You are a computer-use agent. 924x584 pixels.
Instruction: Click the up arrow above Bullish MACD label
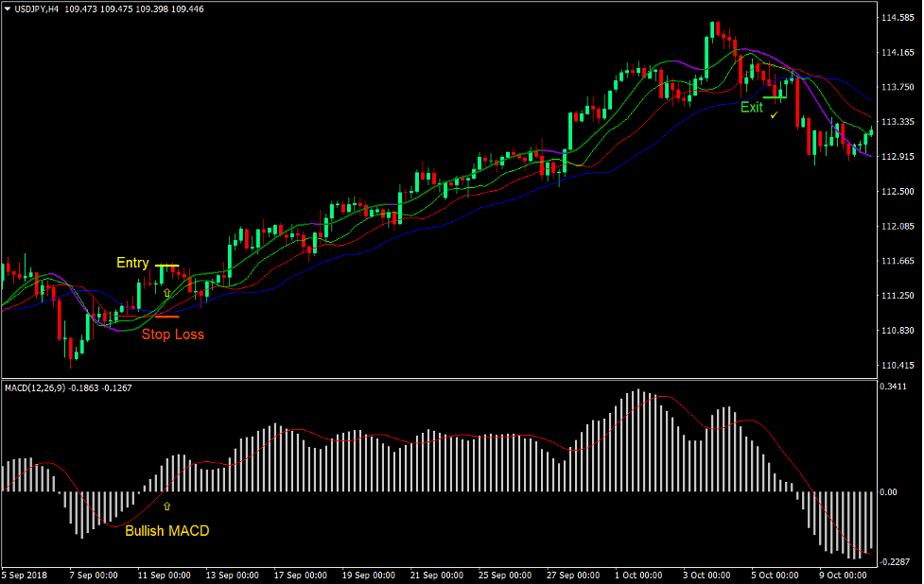click(167, 507)
